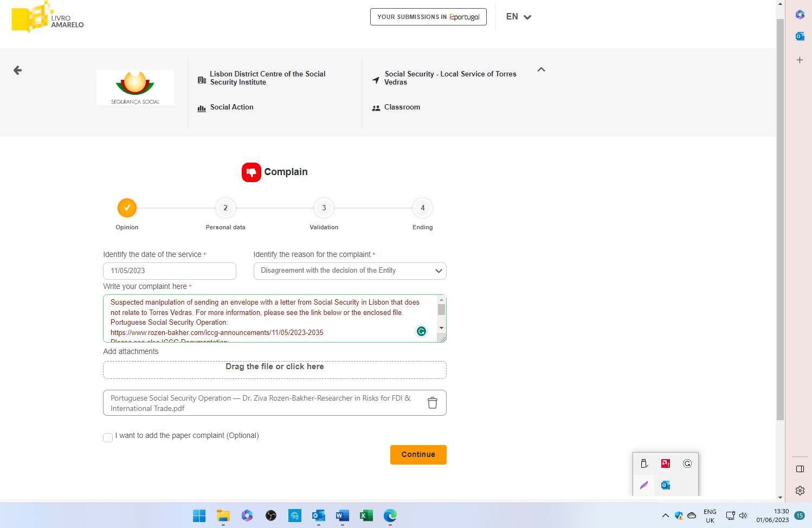Click the purple feather tray icon
Screen dimensions: 812x528
click(644, 485)
